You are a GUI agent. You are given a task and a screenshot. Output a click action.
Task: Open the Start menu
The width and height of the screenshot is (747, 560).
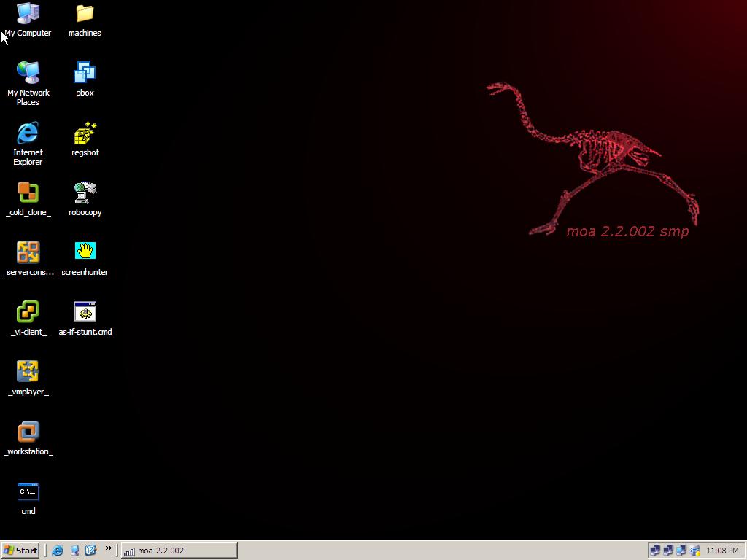tap(20, 551)
